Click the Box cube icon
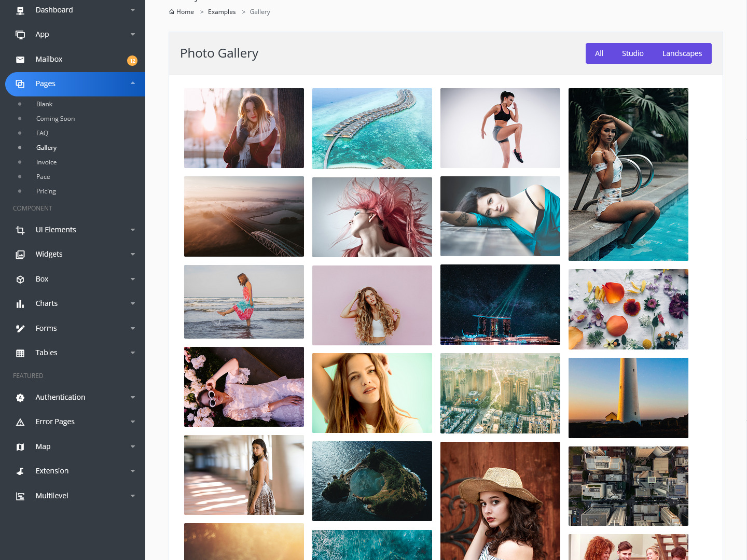 click(20, 279)
